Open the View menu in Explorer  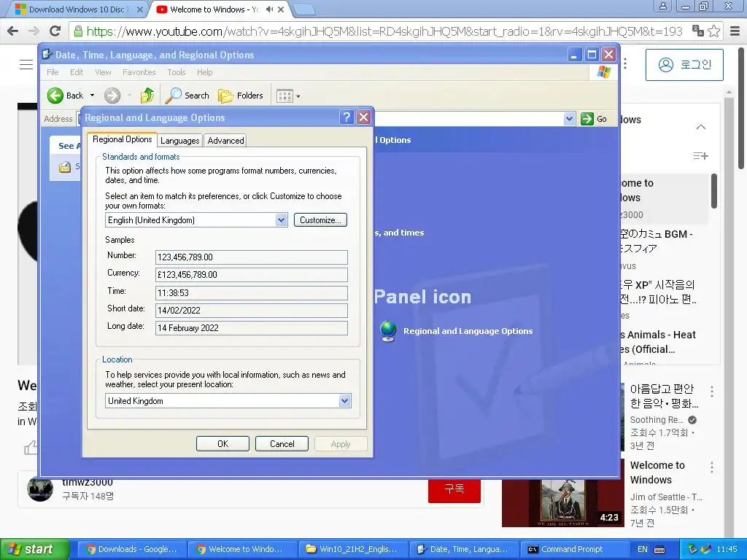click(x=103, y=72)
